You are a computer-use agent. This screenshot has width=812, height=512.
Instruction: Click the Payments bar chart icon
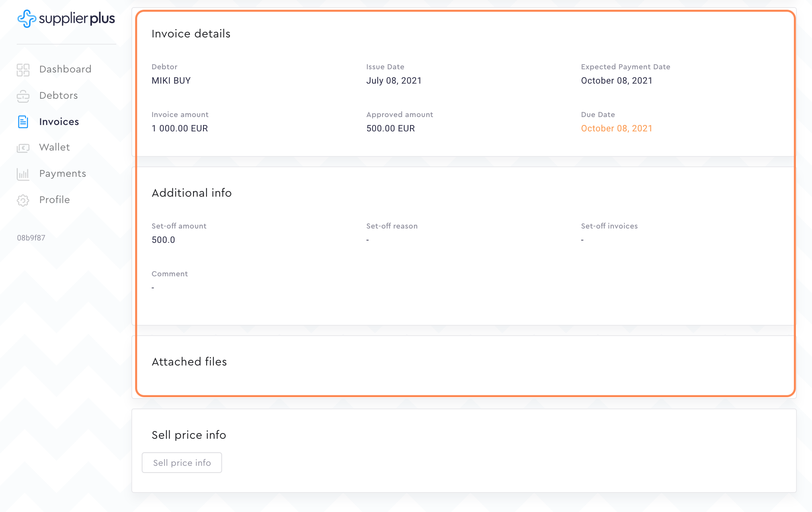[x=23, y=174]
